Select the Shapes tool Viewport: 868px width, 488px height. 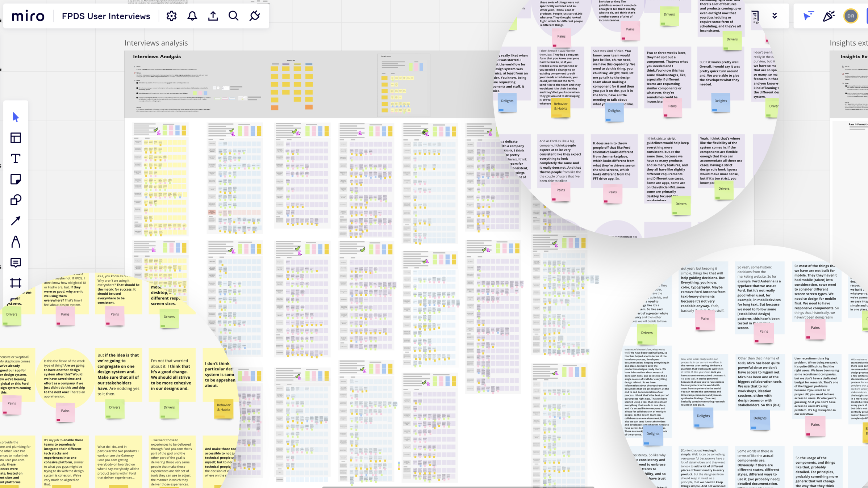(x=16, y=200)
